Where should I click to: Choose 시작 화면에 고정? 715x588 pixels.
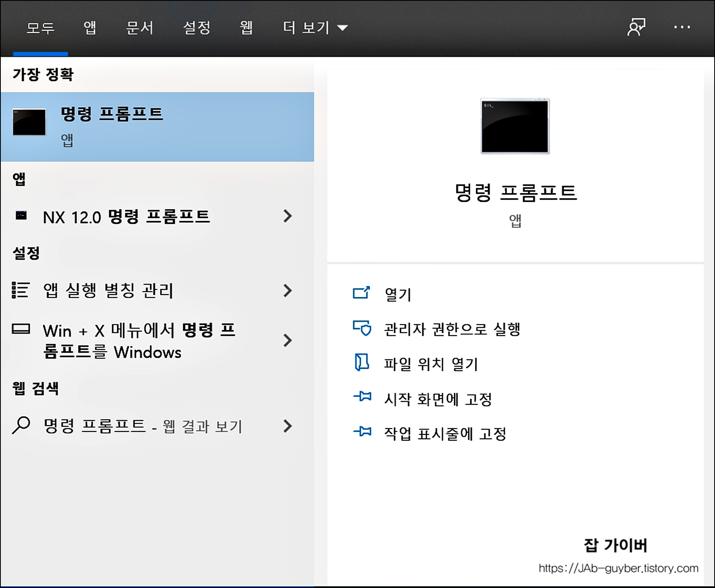point(438,399)
